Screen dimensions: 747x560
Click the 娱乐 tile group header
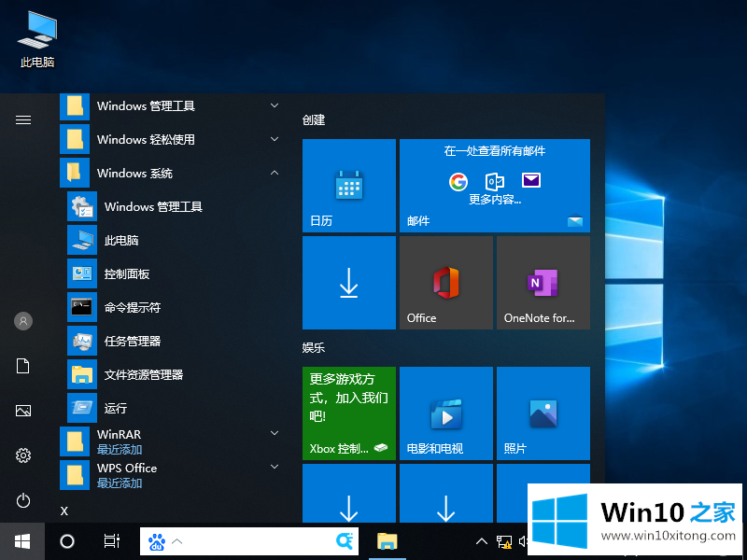pyautogui.click(x=314, y=347)
